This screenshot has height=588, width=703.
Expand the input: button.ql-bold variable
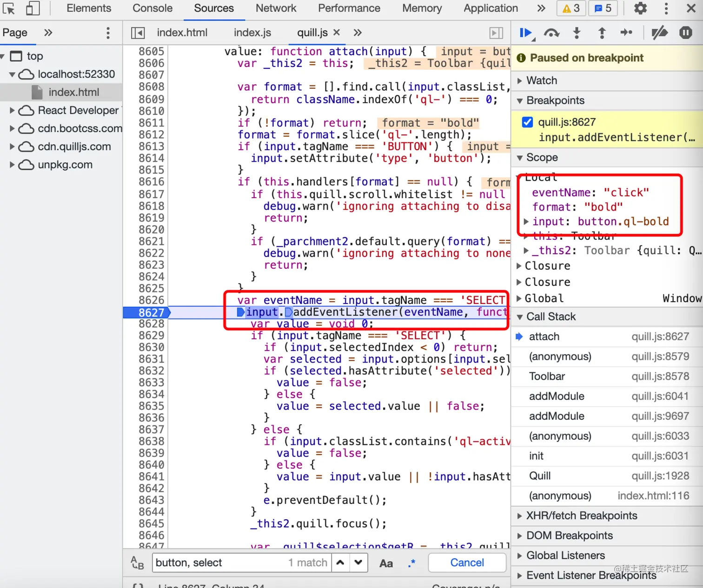526,222
